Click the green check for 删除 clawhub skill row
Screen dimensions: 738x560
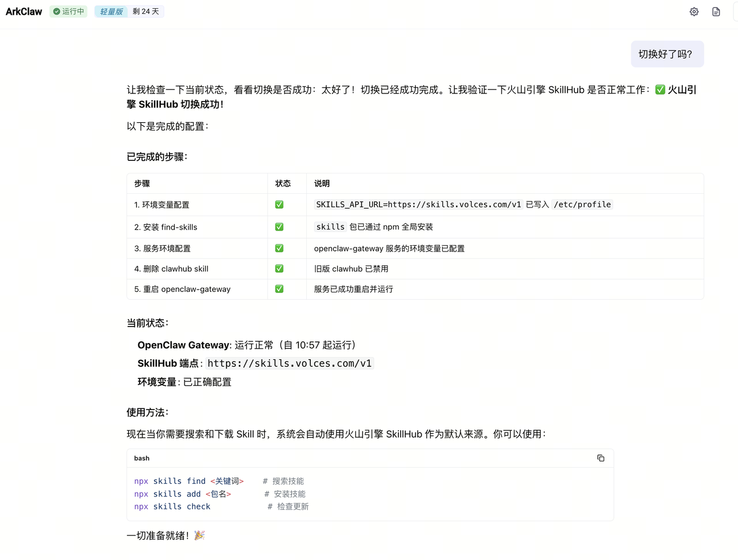(279, 269)
